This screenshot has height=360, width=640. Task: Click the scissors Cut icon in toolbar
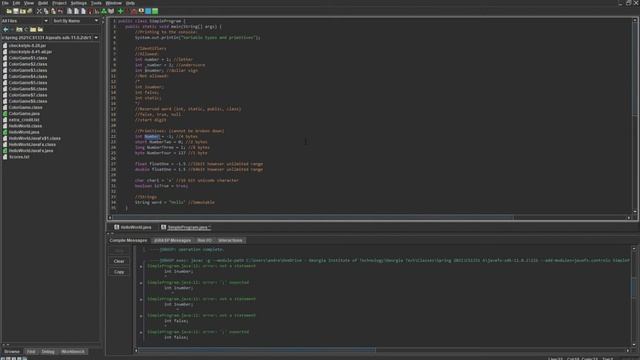coord(39,11)
